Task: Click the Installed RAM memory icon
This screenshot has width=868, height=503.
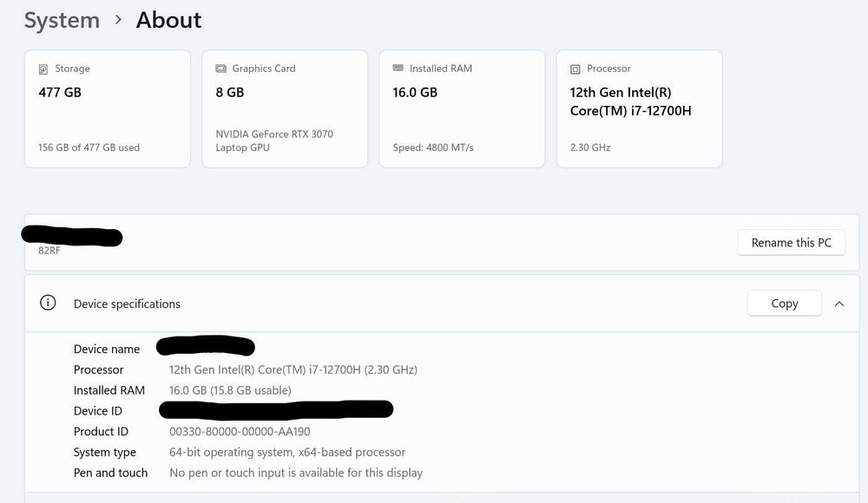Action: tap(398, 69)
